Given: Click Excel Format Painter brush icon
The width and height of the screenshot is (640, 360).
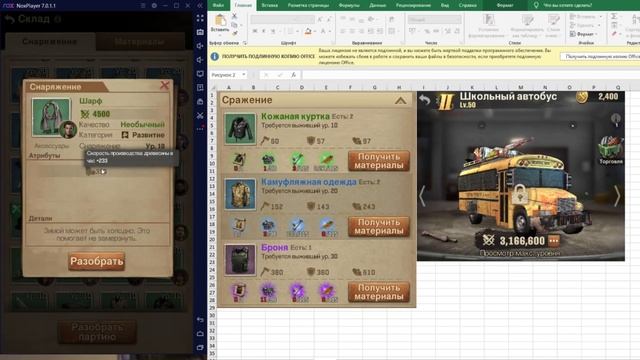Looking at the screenshot, I should 234,33.
